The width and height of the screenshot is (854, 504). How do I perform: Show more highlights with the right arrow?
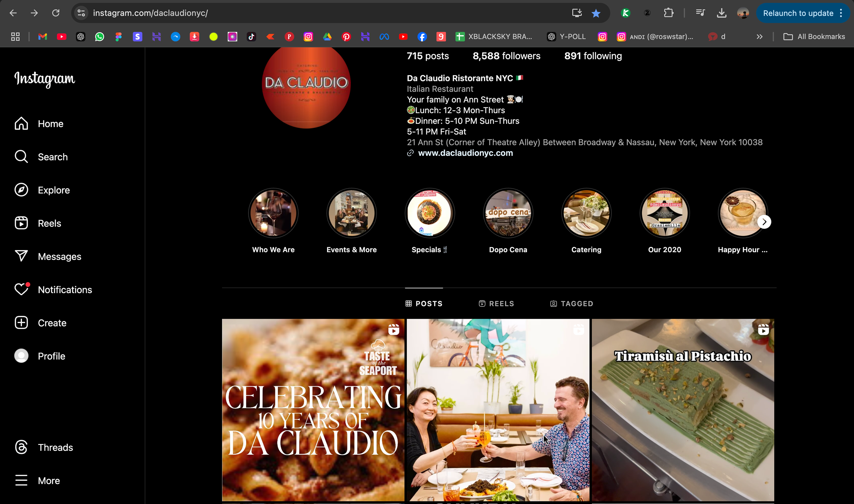[x=764, y=222]
